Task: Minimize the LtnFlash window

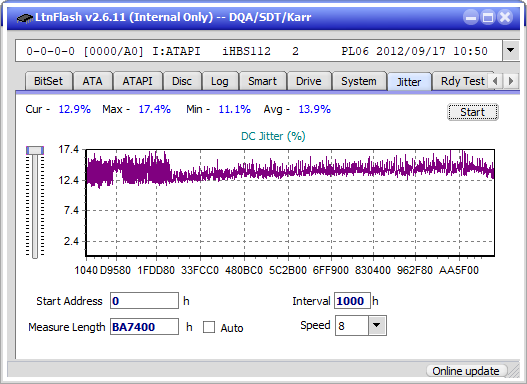Action: [x=471, y=17]
